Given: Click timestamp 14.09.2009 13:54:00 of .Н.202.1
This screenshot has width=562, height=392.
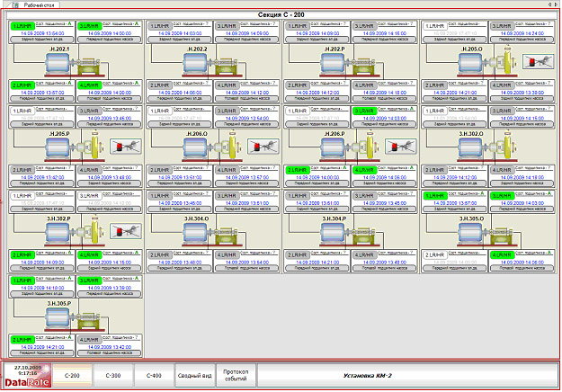Looking at the screenshot, I should (42, 33).
